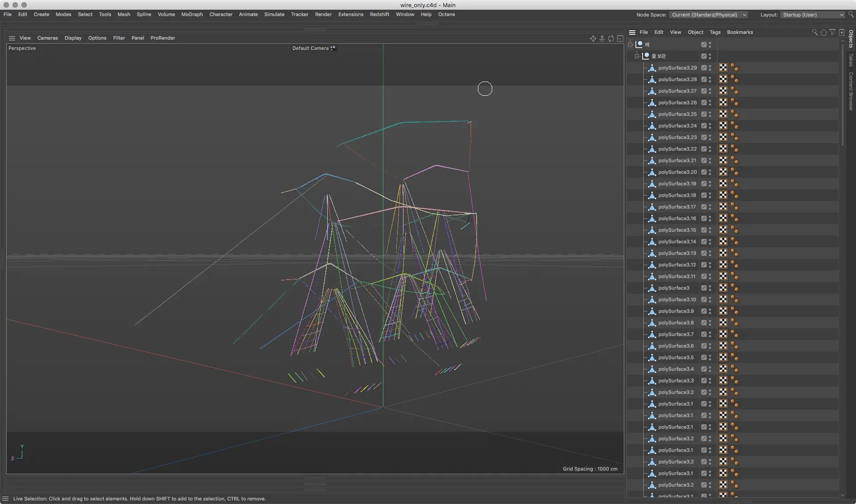
Task: Toggle visibility dots of the 줄 보관 null
Action: click(x=710, y=56)
